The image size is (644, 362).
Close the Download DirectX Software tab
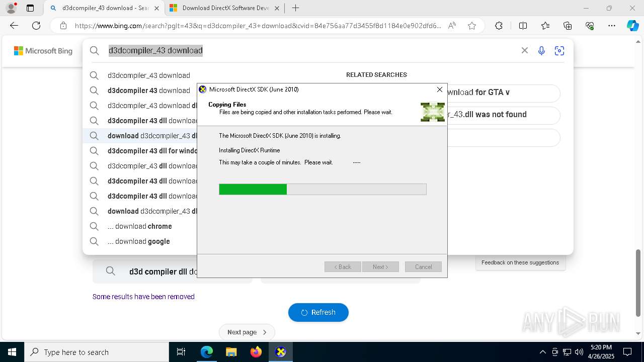(x=277, y=8)
